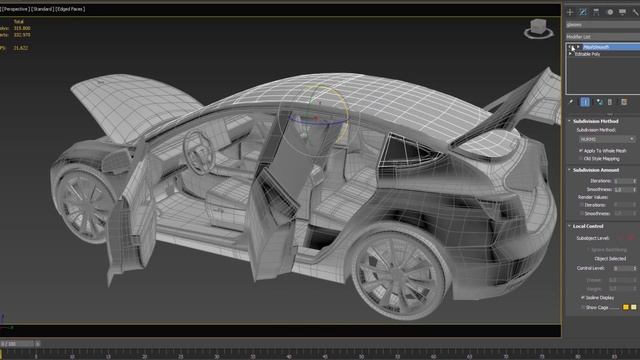Expand the Editable Poly stack entry
640x360 pixels.
[x=570, y=54]
